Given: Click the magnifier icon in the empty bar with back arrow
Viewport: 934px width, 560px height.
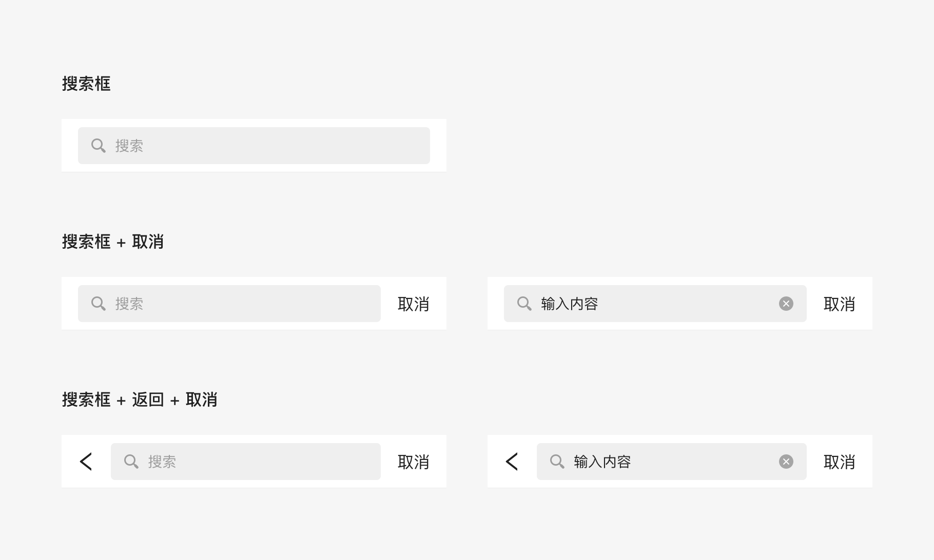Looking at the screenshot, I should click(x=131, y=462).
